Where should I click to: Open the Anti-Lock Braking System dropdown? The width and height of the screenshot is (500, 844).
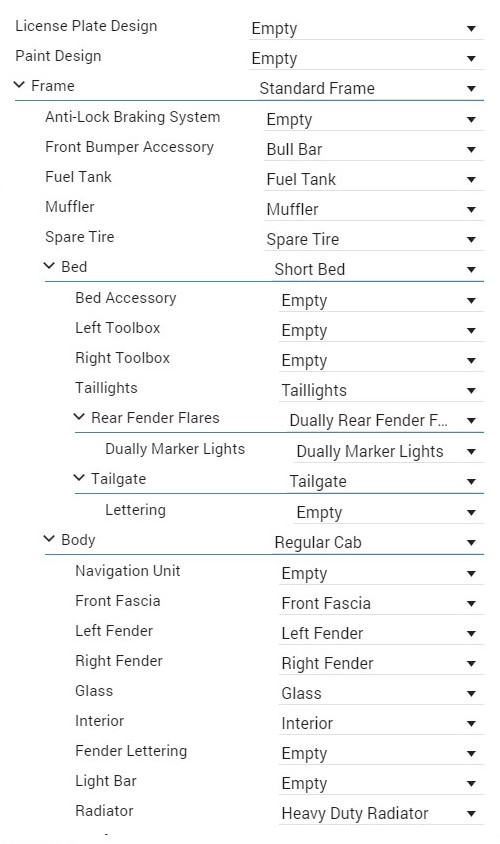[374, 119]
